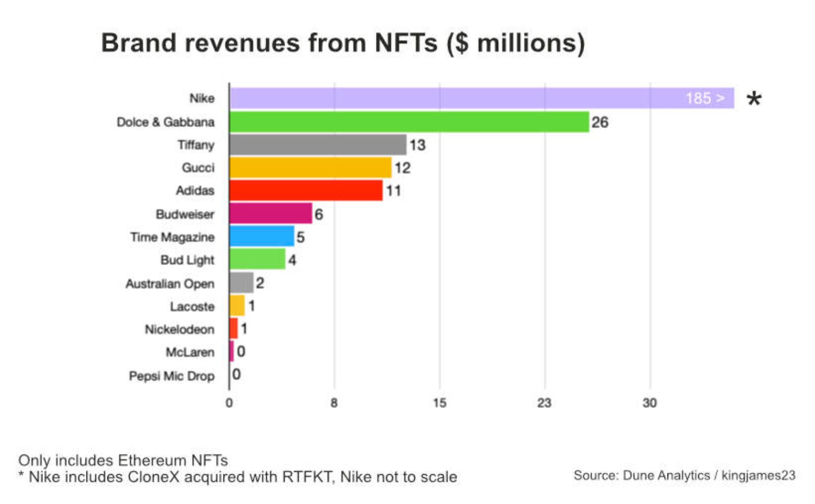Screen dimensions: 815x504
Task: Select the value 11 beside Adidas bar
Action: pyautogui.click(x=393, y=191)
